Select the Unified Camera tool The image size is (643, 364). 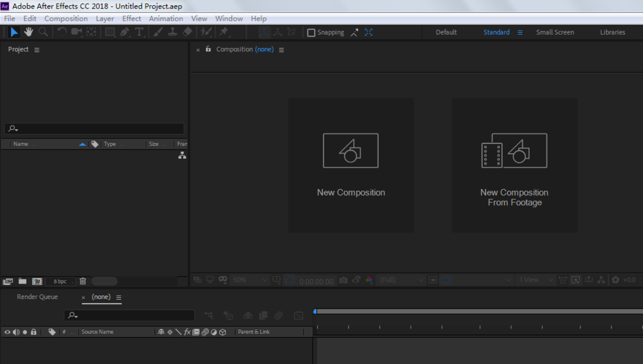77,32
